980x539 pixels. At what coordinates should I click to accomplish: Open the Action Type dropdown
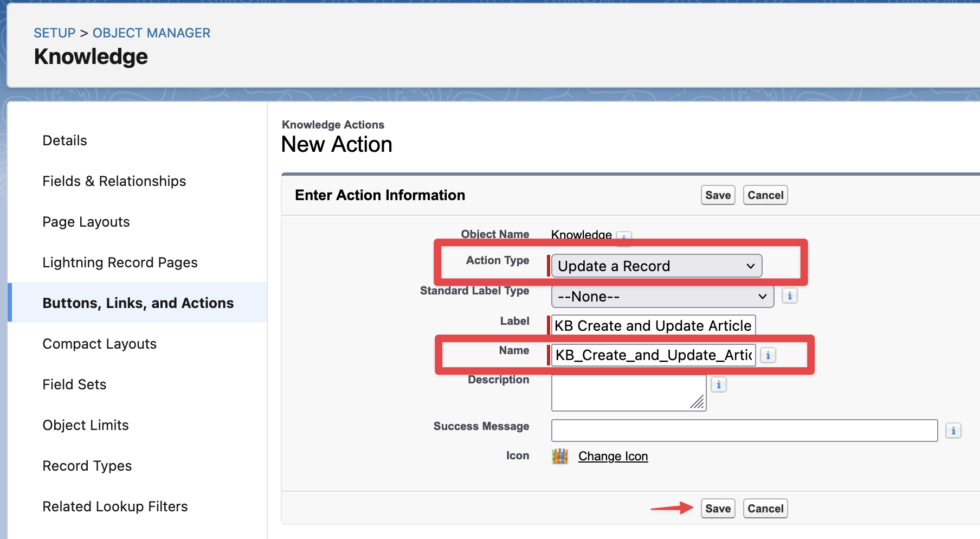[x=656, y=266]
